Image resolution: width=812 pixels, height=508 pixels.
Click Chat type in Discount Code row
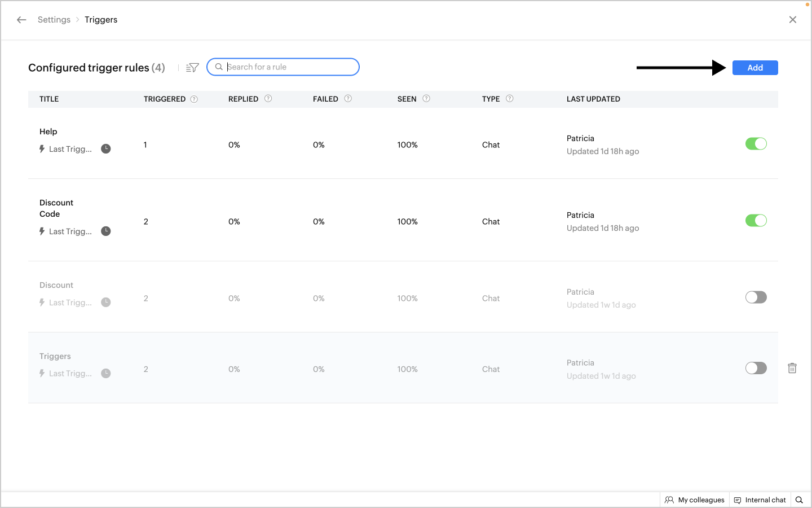coord(491,222)
